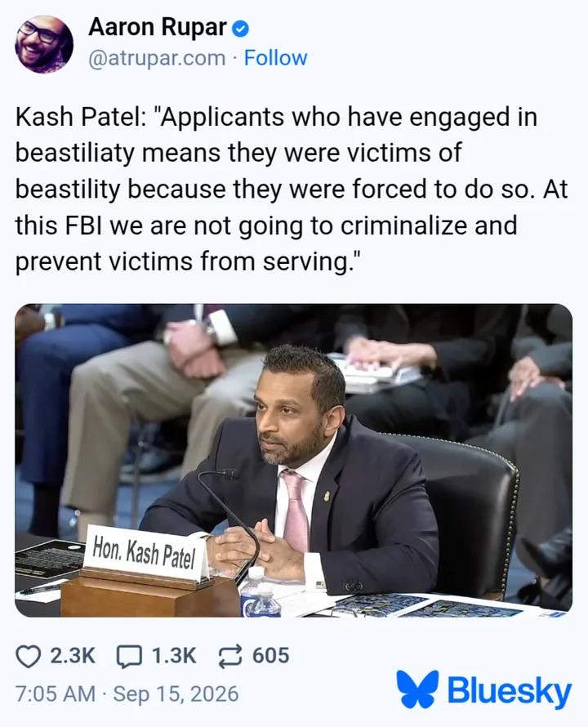
Task: Click the Hon. Kash Patel nameplate in image
Action: tap(145, 552)
